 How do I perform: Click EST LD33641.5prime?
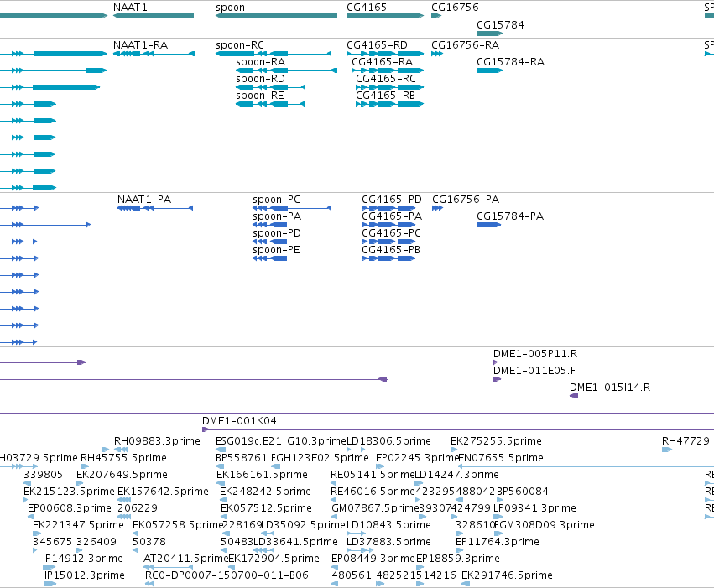[295, 543]
